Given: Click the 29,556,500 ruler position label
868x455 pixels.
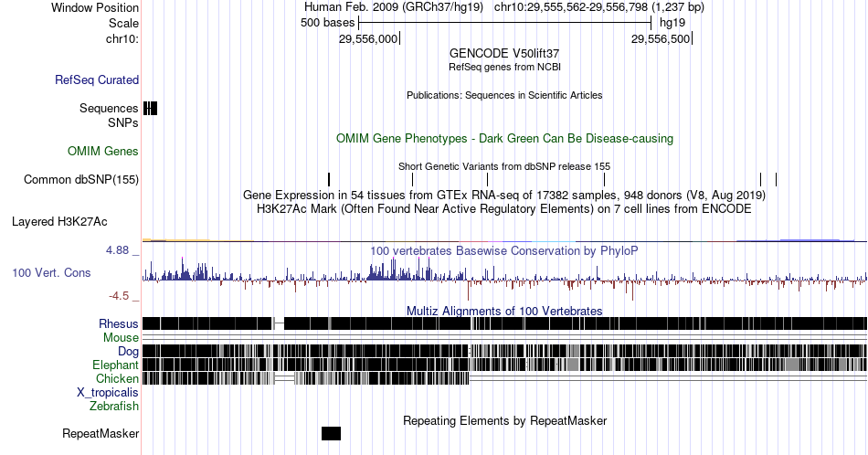Looking at the screenshot, I should (661, 38).
